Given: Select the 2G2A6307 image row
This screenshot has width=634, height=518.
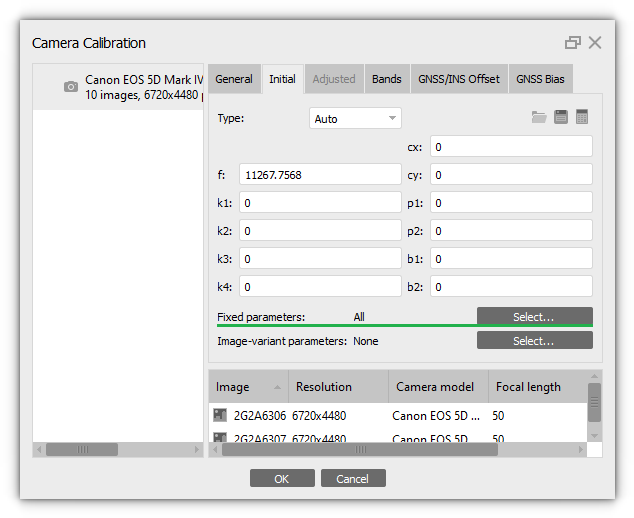Looking at the screenshot, I should (398, 438).
